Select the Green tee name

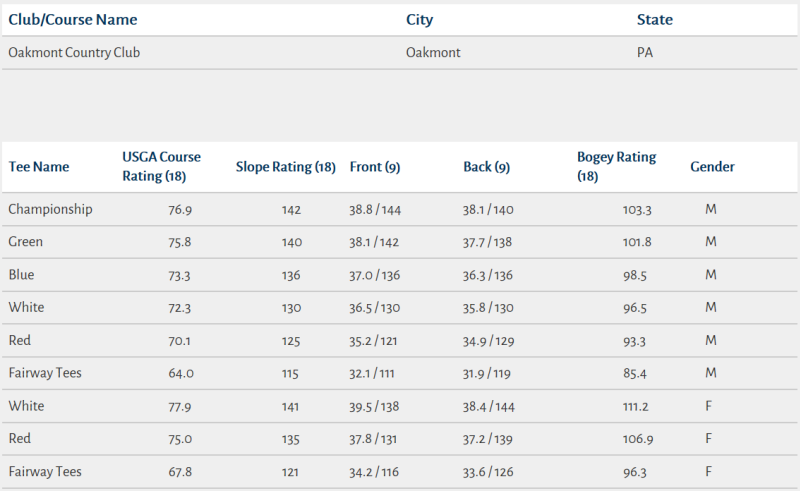pyautogui.click(x=26, y=242)
